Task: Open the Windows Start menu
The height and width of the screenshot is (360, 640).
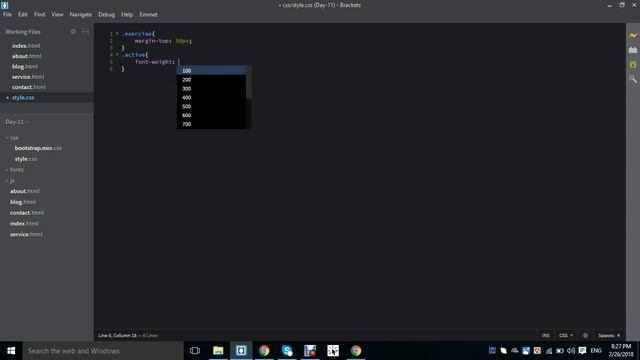Action: [x=11, y=351]
